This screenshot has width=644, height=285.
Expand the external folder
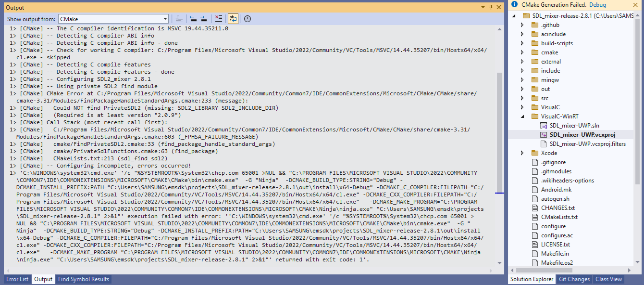click(522, 62)
